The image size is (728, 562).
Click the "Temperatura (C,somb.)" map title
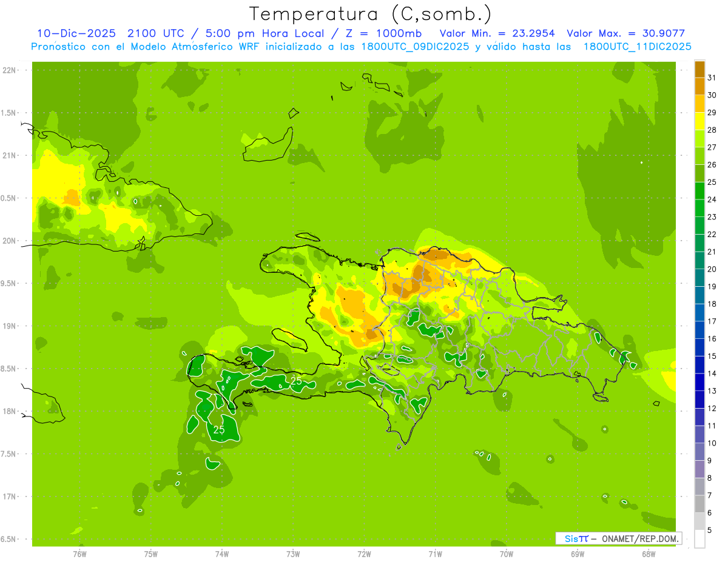click(371, 13)
